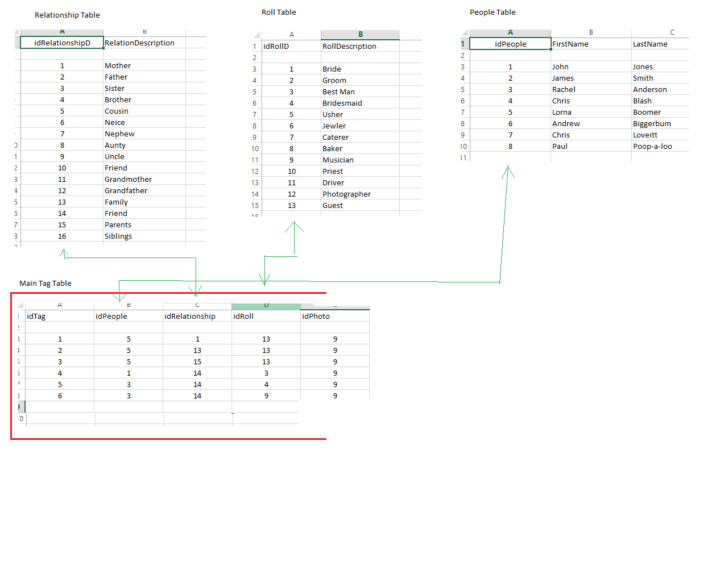Select the Groom cell
The height and width of the screenshot is (582, 728).
[x=360, y=80]
